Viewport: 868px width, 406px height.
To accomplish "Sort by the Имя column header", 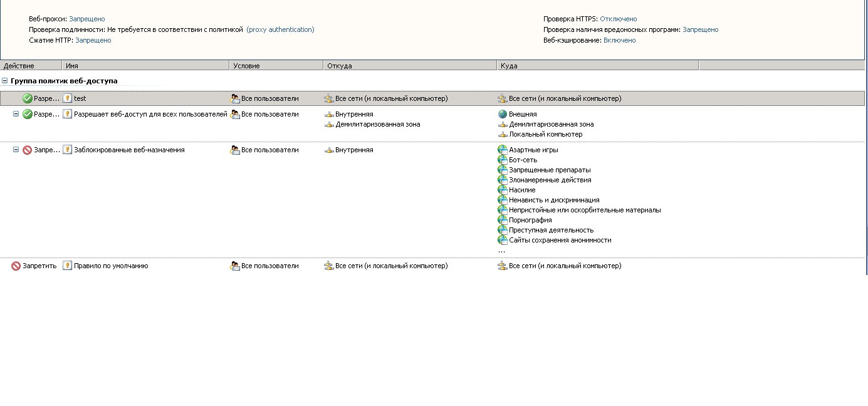I will click(146, 65).
